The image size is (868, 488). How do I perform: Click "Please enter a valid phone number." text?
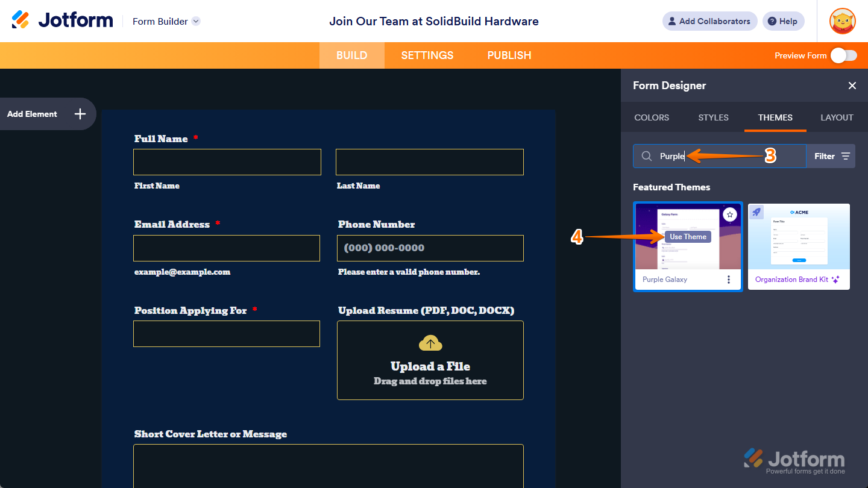pos(409,272)
